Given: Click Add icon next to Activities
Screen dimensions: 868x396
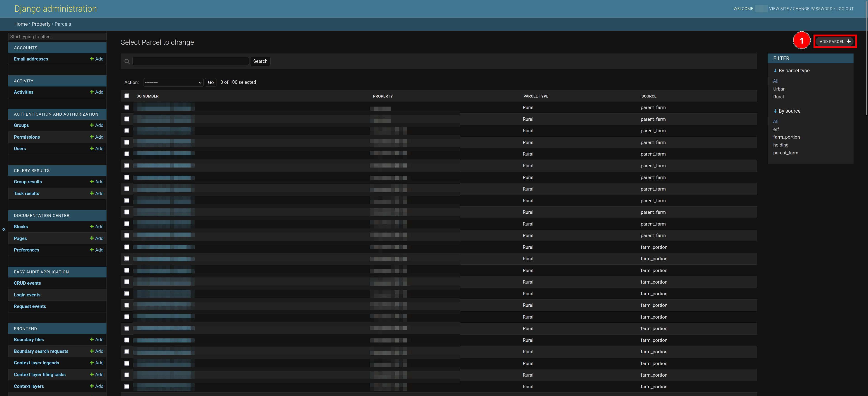Looking at the screenshot, I should click(96, 92).
